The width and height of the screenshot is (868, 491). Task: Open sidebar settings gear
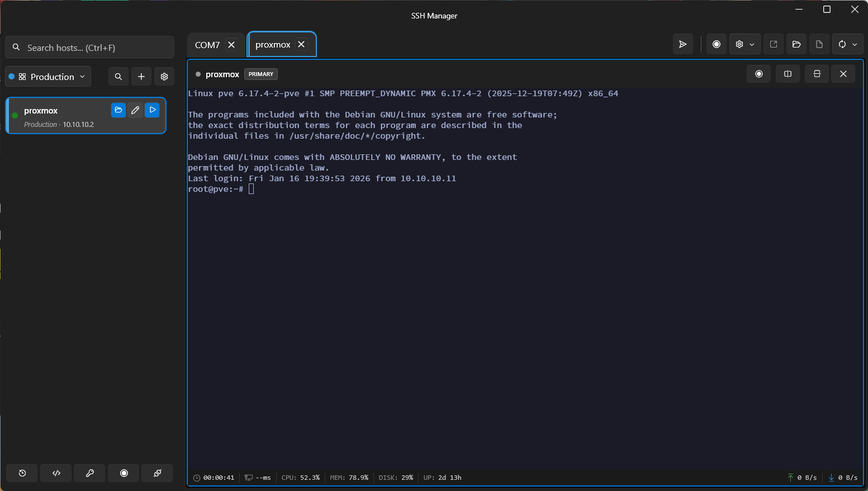(164, 77)
